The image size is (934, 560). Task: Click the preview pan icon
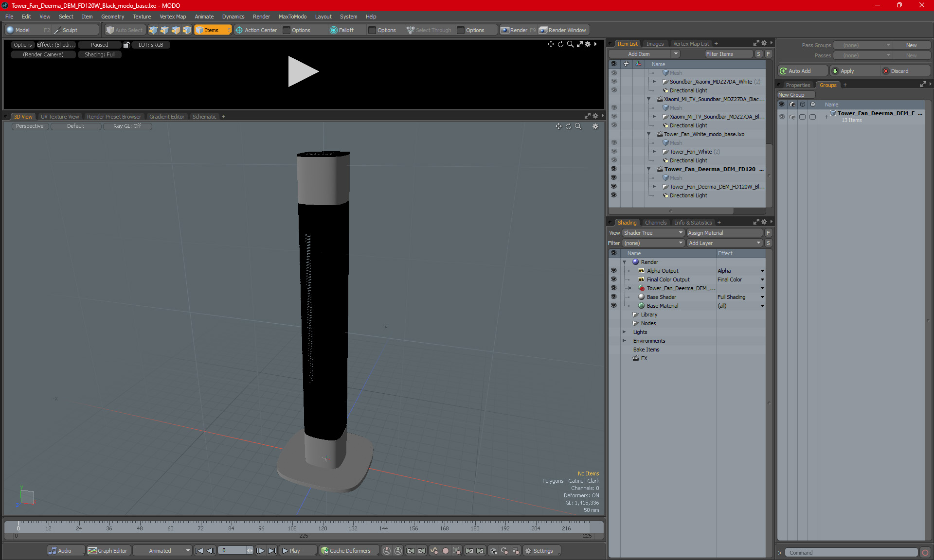551,44
